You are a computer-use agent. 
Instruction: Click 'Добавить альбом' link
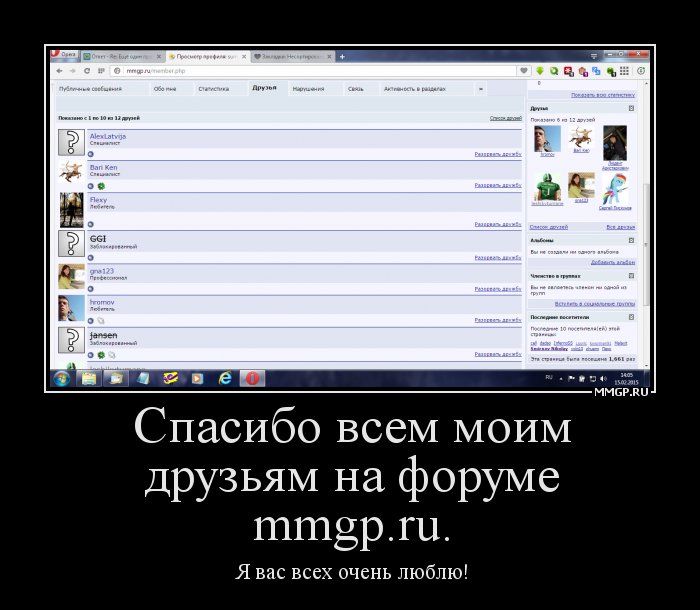612,263
